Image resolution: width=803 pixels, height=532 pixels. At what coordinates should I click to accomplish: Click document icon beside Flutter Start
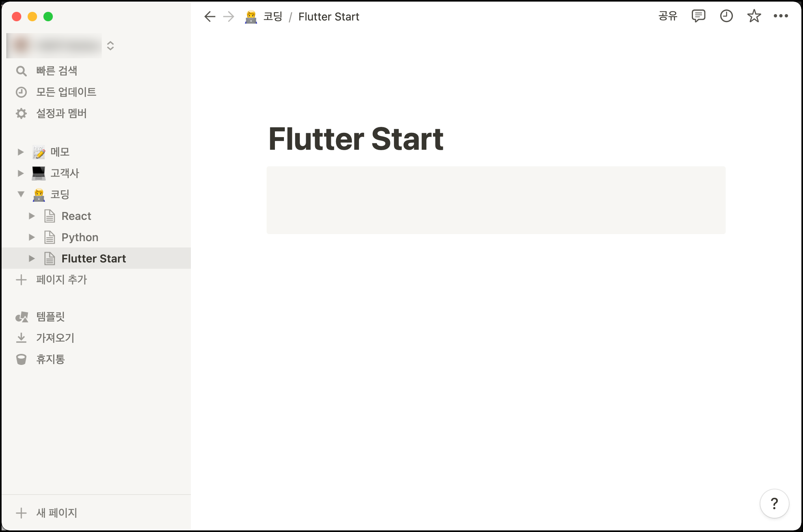[x=50, y=259]
